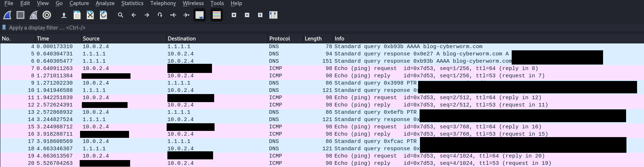
Task: Stop the running packet capture
Action: pyautogui.click(x=20, y=15)
